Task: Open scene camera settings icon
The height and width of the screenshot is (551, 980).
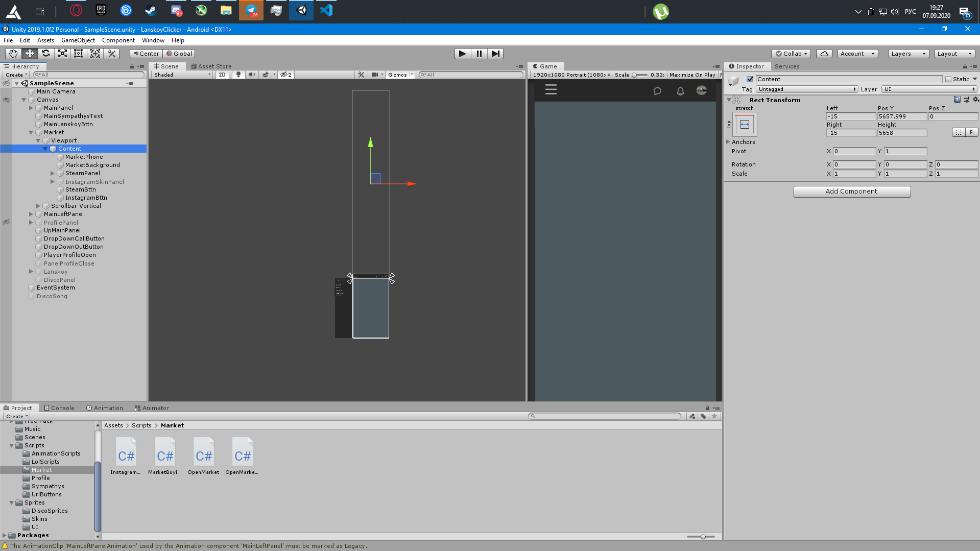Action: [377, 75]
